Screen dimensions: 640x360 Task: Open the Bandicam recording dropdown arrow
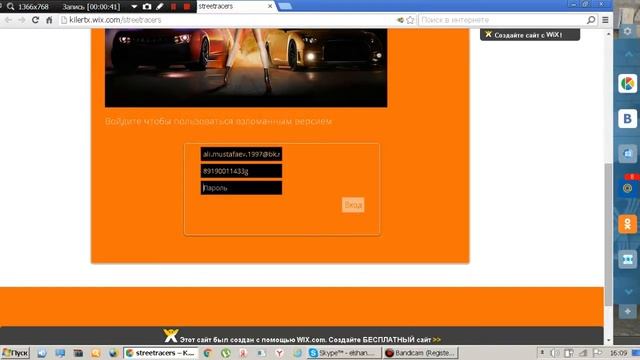[134, 7]
